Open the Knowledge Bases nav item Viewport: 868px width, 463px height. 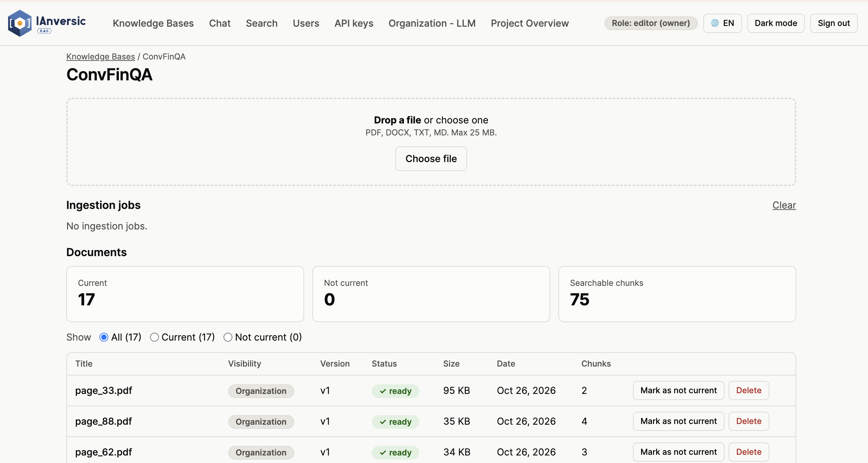[x=153, y=23]
